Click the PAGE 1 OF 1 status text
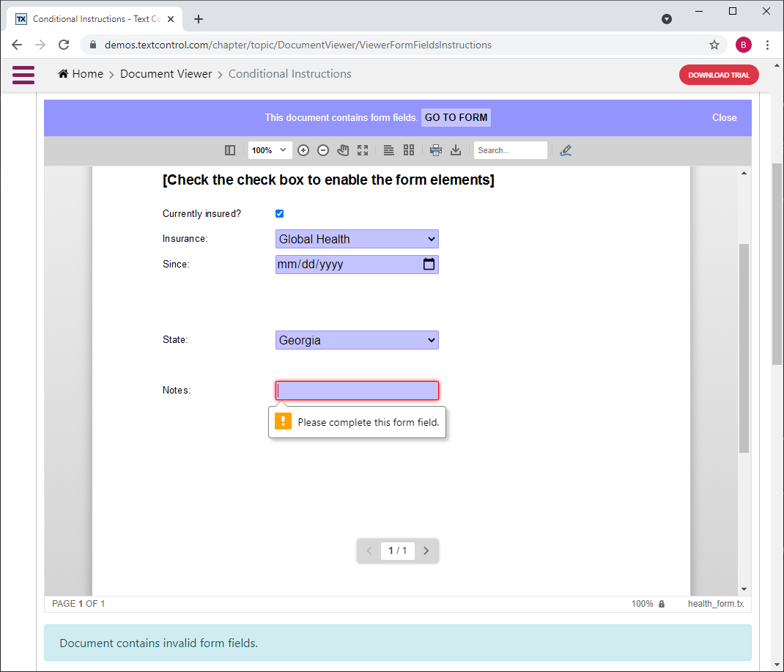The width and height of the screenshot is (784, 672). coord(78,604)
